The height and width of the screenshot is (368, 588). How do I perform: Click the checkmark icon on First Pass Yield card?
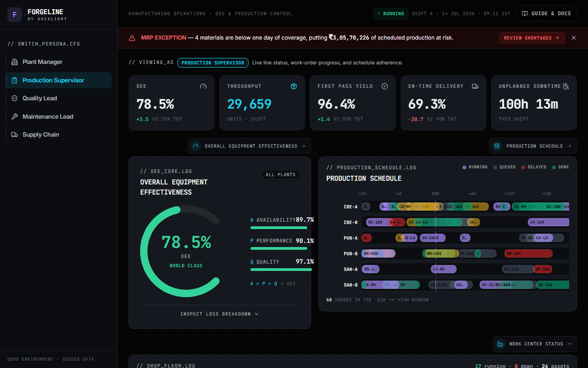point(385,86)
